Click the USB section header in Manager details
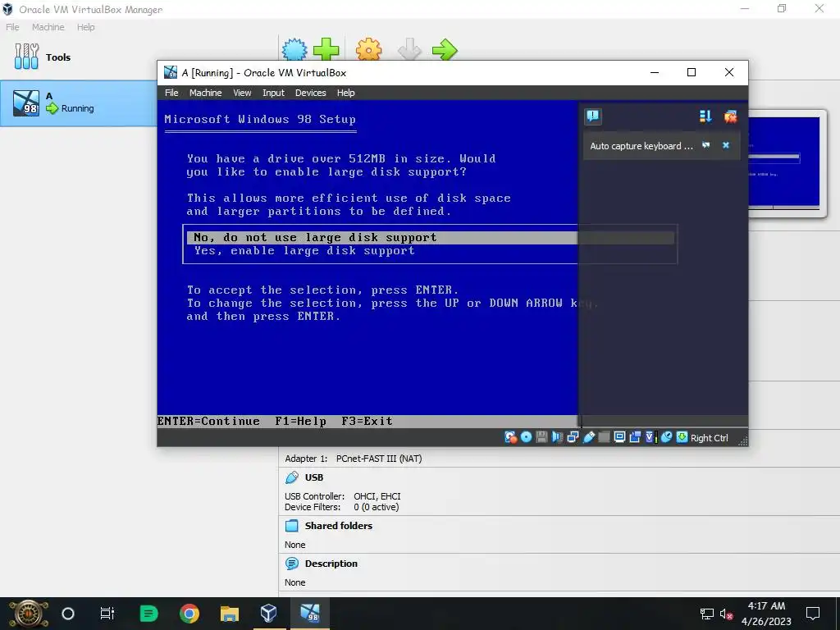 (314, 477)
